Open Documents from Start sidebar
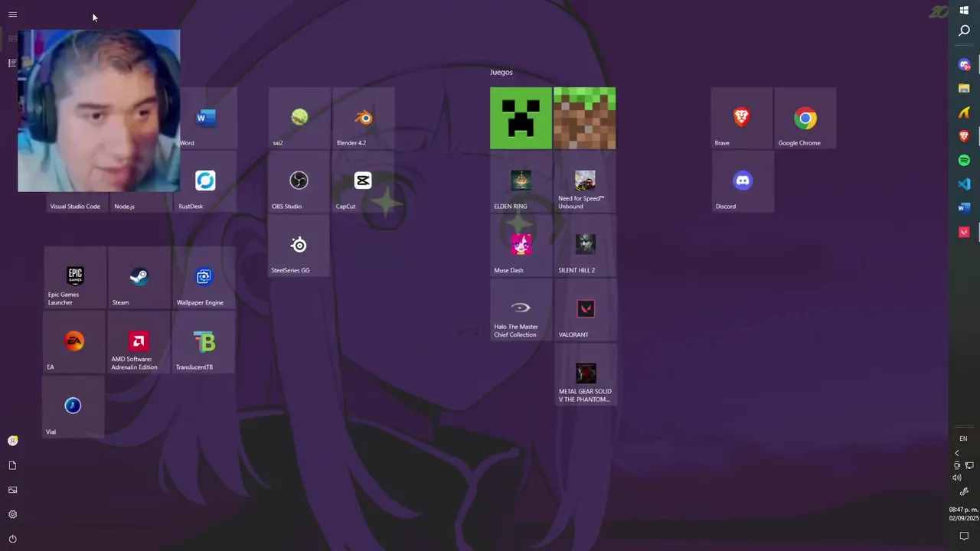980x551 pixels. (12, 465)
